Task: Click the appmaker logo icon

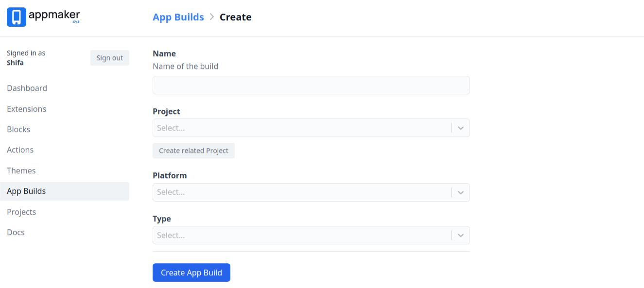Action: tap(16, 17)
